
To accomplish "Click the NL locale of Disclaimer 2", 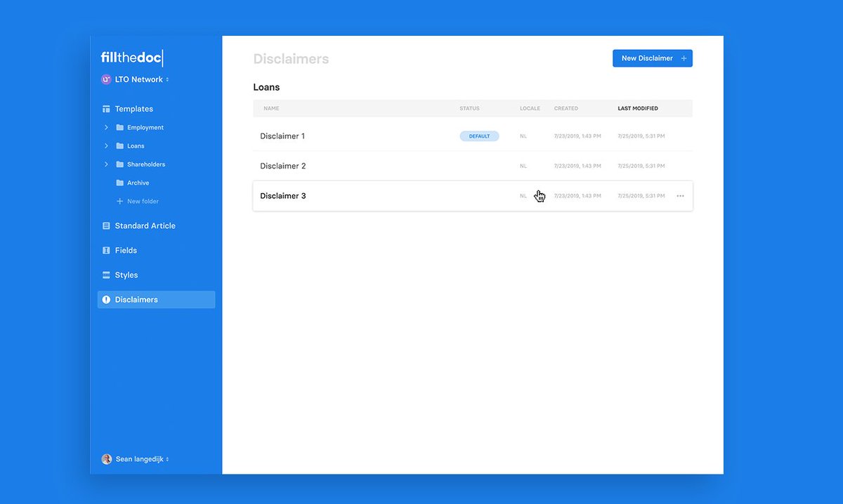I will 523,166.
